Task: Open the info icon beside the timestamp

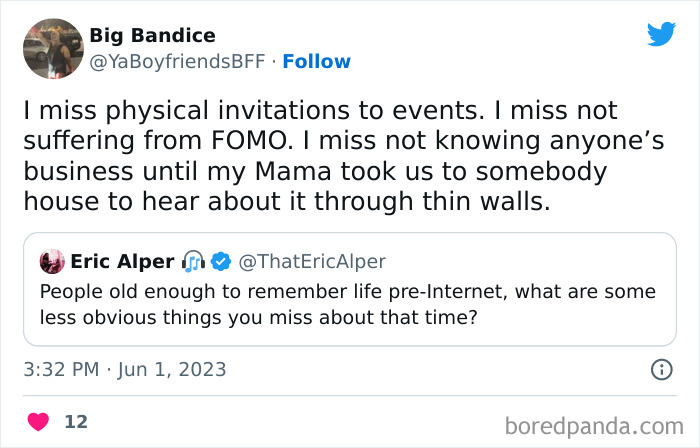Action: (x=661, y=370)
